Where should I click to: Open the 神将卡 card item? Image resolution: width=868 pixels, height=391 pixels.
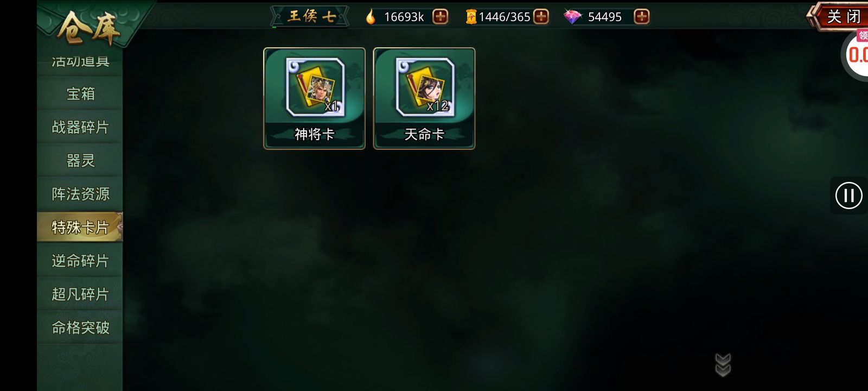314,98
